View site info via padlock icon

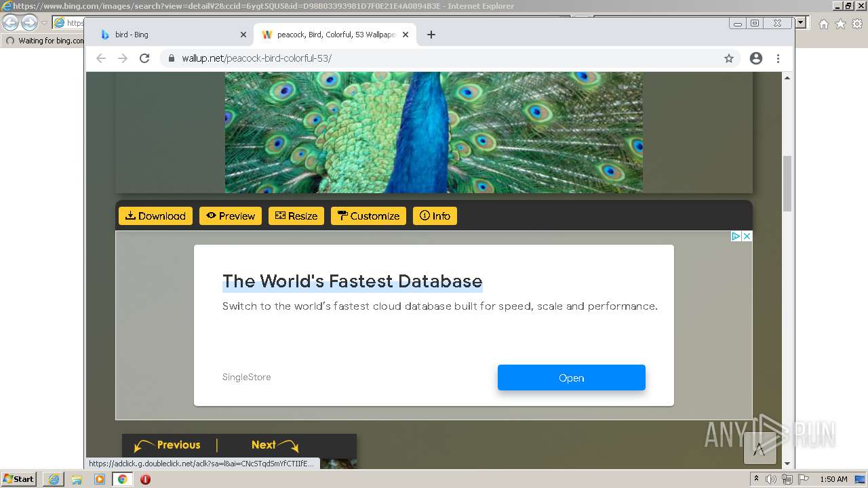(x=171, y=58)
